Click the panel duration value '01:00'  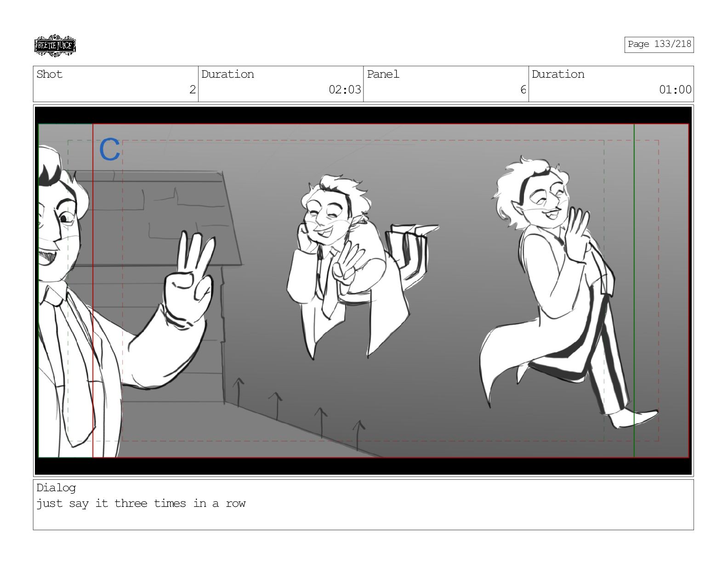[x=675, y=90]
